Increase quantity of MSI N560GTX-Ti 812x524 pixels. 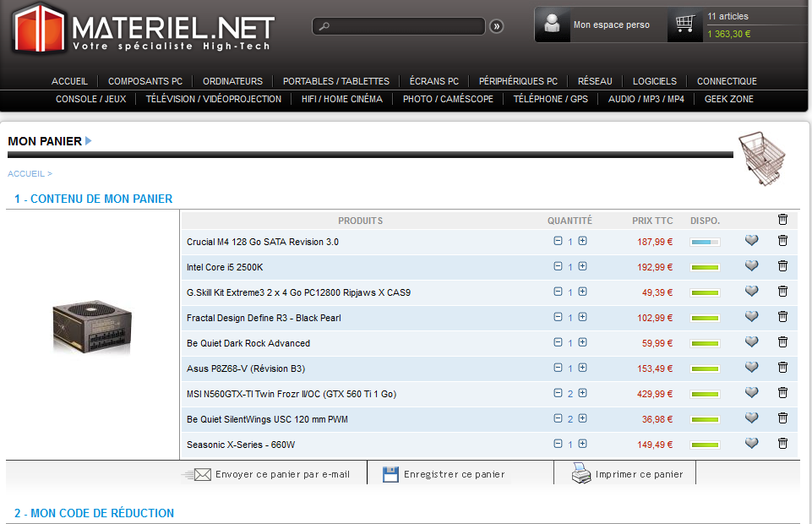[x=582, y=393]
